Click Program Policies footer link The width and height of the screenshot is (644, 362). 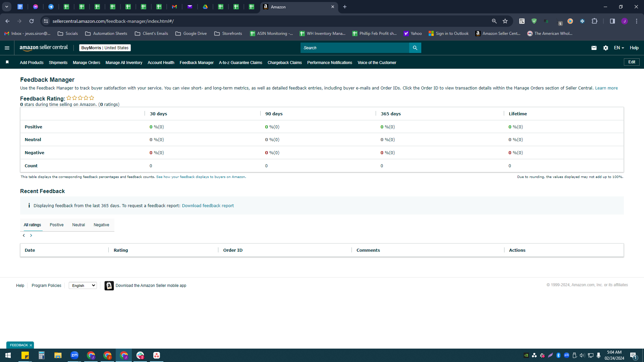(x=46, y=286)
